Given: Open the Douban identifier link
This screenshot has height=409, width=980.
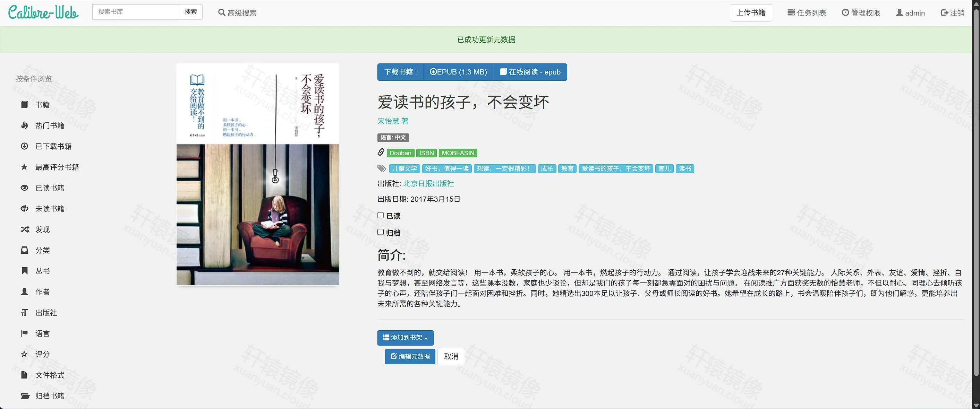Looking at the screenshot, I should click(400, 153).
